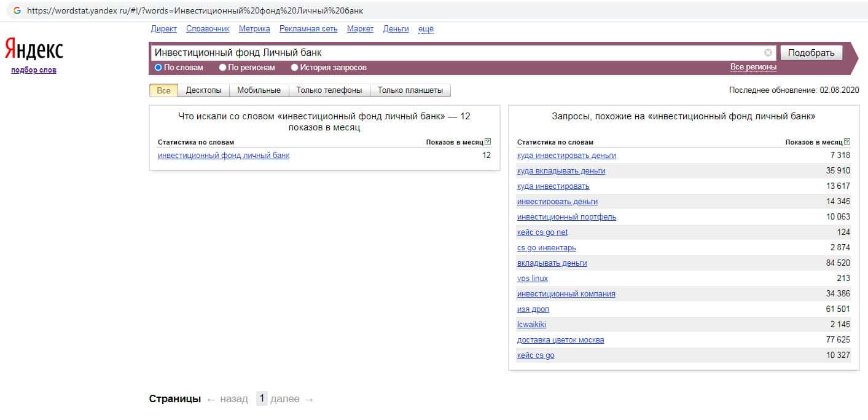
Task: Switch to the 'Мобильные' tab
Action: (259, 90)
